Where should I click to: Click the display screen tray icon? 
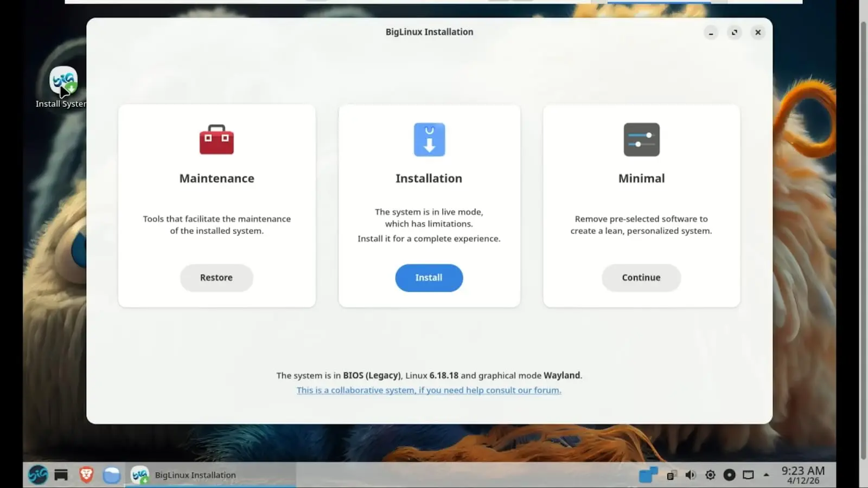(748, 475)
